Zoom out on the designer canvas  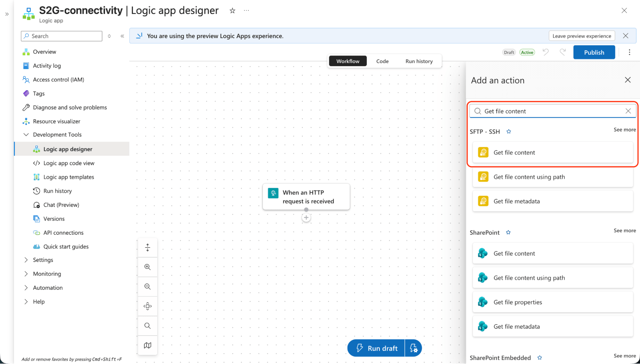coord(148,287)
